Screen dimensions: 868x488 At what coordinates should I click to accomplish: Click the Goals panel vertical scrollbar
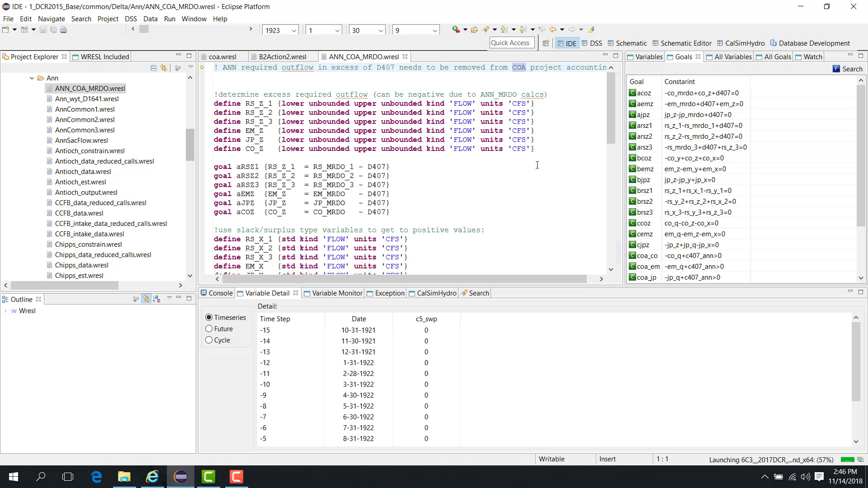pyautogui.click(x=861, y=156)
